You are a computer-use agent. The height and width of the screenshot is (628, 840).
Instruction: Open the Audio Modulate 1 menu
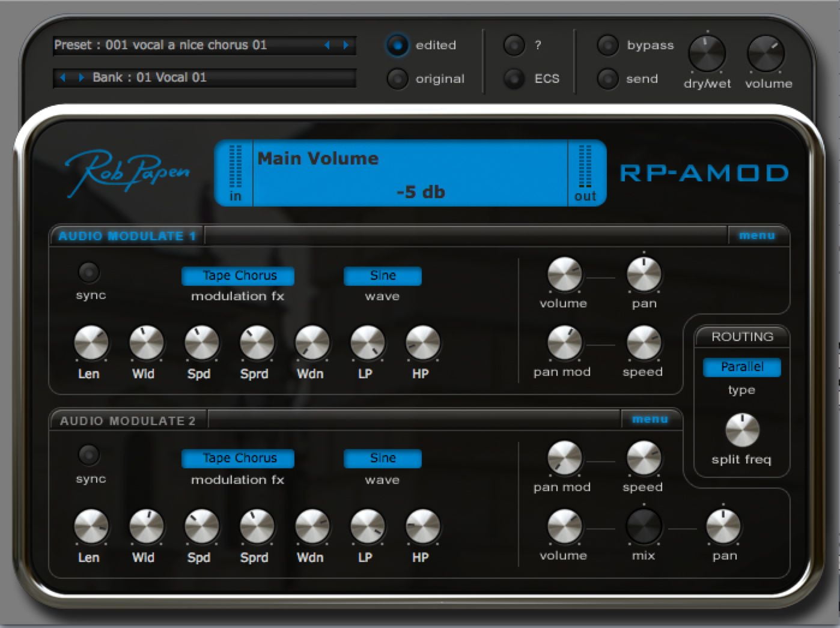(x=756, y=235)
